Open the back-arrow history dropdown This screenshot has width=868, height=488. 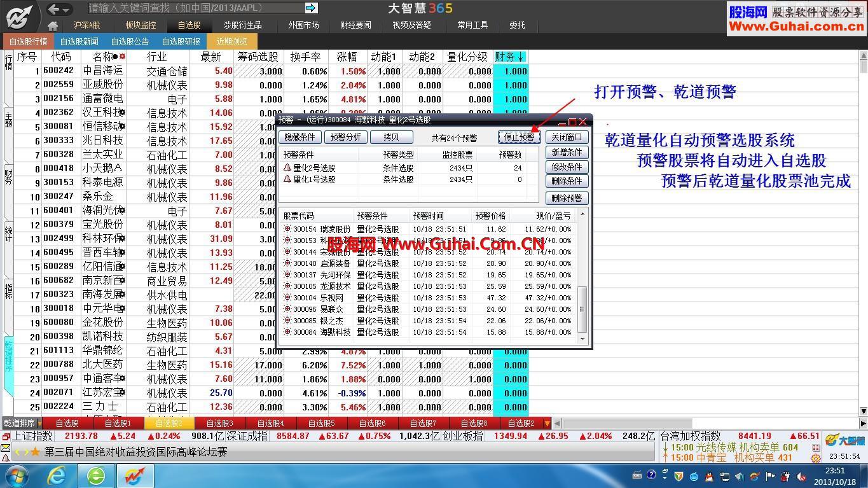click(66, 10)
